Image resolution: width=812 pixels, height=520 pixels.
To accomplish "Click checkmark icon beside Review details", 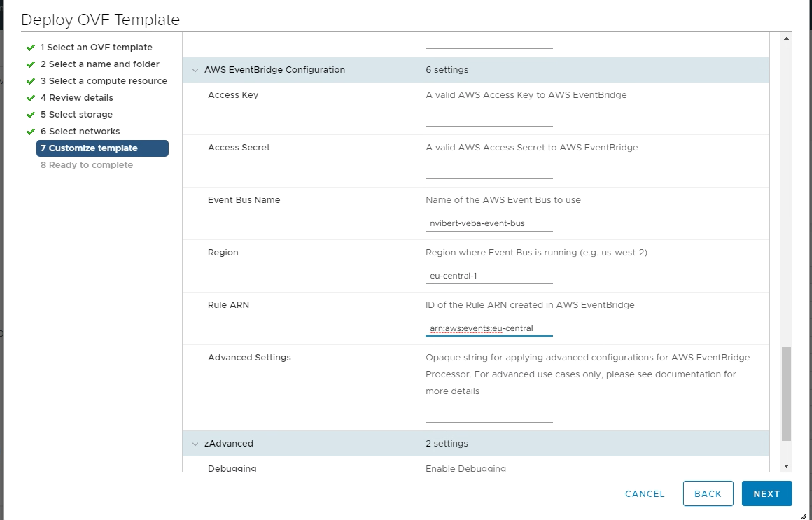I will pos(30,98).
